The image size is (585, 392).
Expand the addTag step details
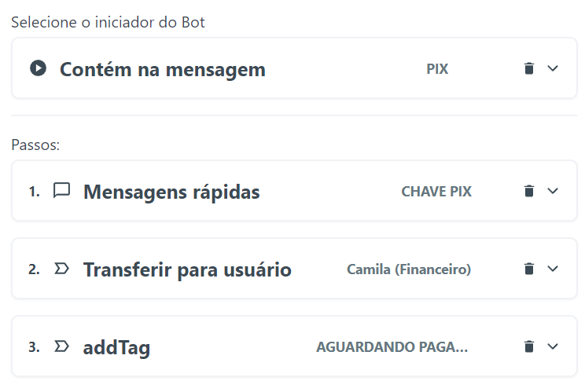(x=553, y=346)
